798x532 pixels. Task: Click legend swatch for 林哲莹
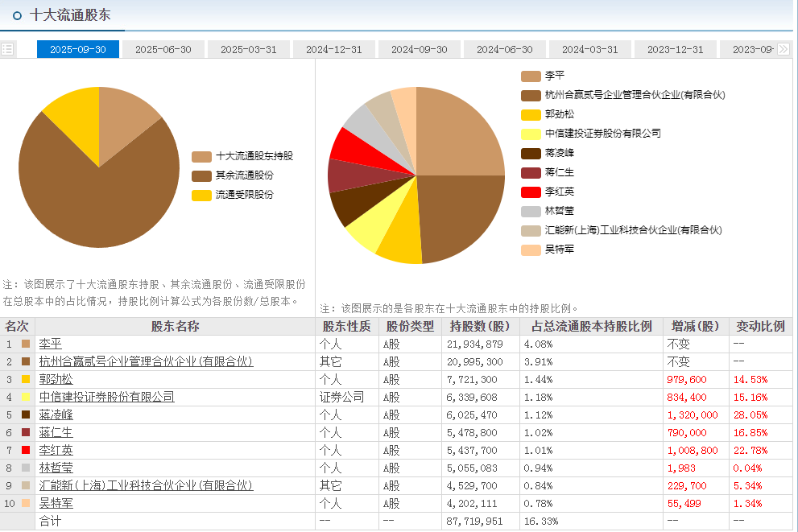pos(531,212)
